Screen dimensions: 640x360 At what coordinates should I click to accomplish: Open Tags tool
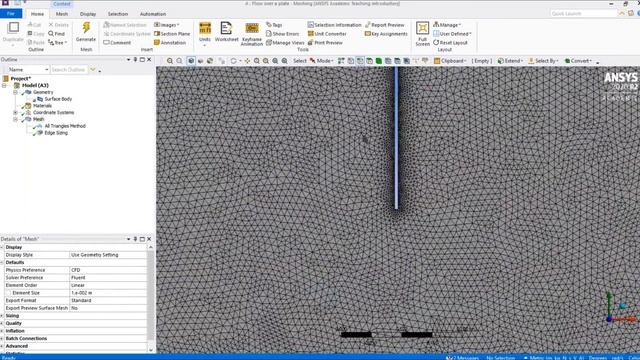pos(274,25)
